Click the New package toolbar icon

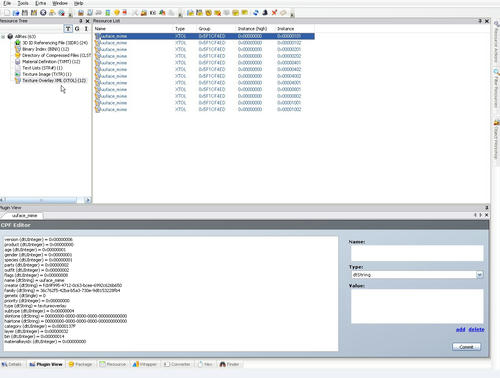click(x=7, y=13)
